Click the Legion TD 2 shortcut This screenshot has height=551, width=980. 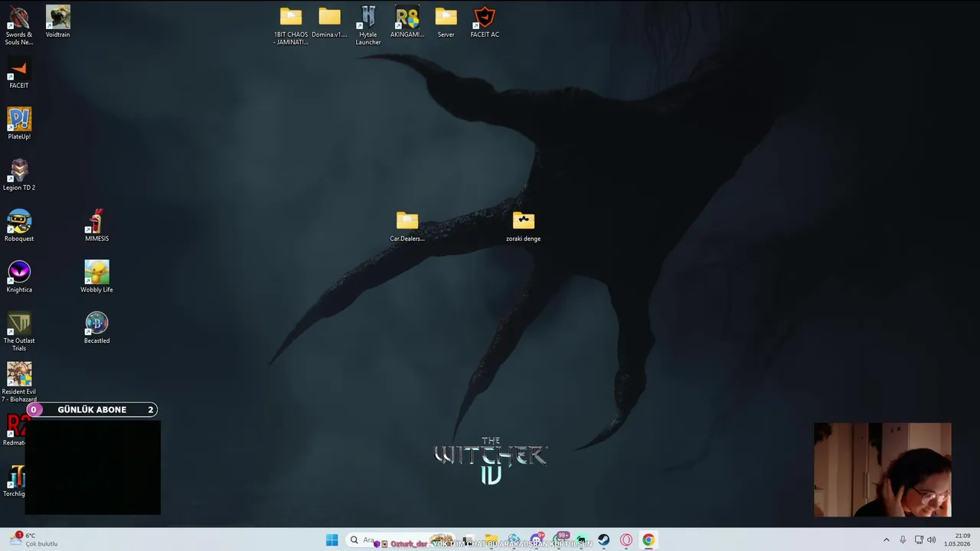tap(19, 174)
